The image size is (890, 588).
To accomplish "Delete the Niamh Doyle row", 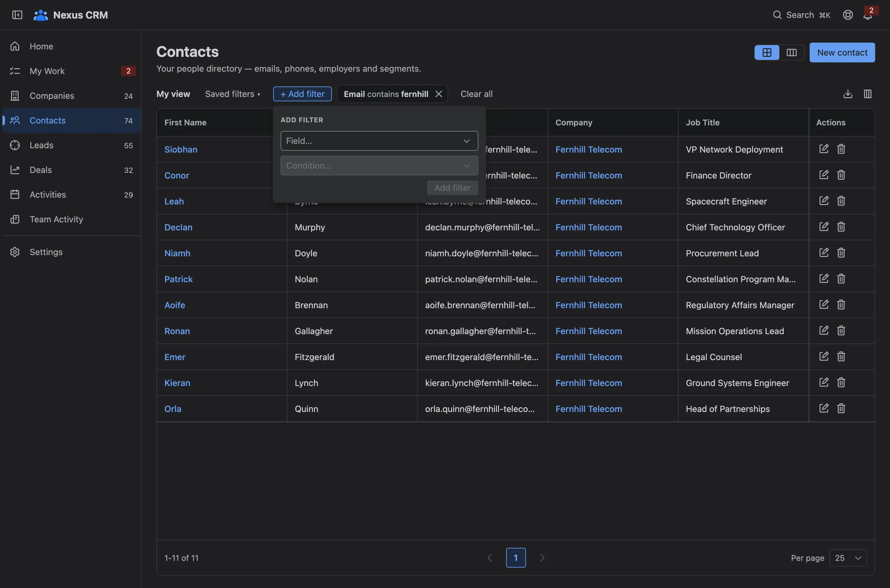I will (x=841, y=253).
